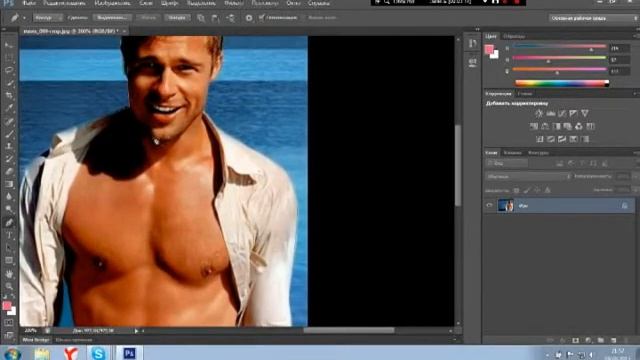Image resolution: width=640 pixels, height=360 pixels.
Task: Open the collapsed History panel icon
Action: coord(473,44)
